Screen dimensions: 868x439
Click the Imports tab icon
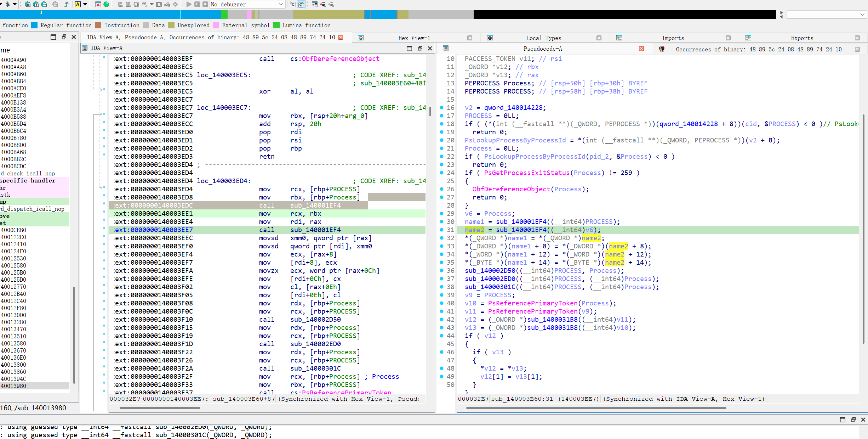pos(619,38)
